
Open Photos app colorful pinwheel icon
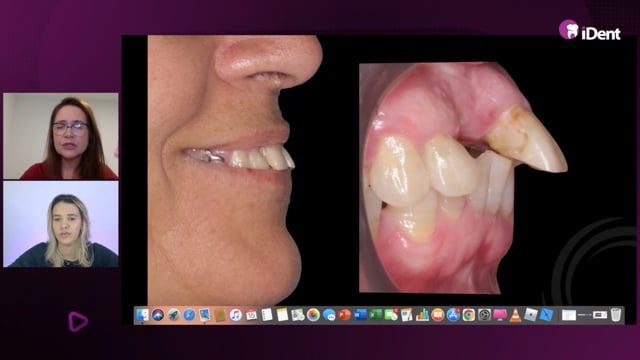313,315
